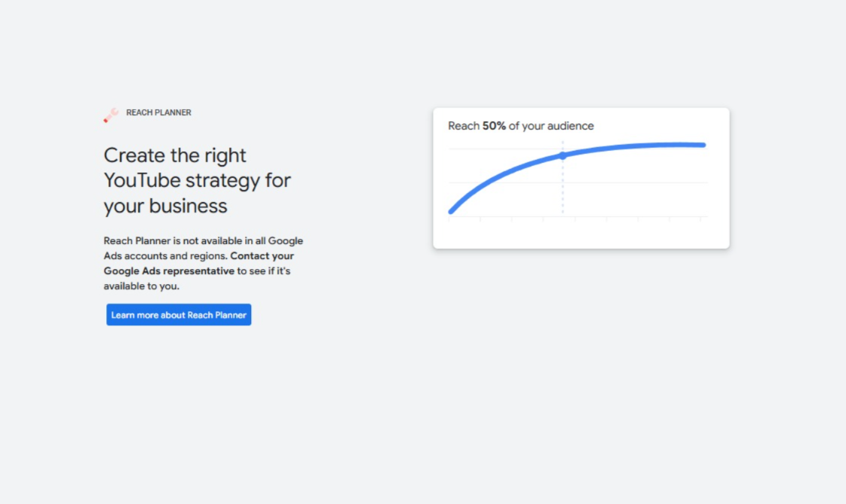Screen dimensions: 846x504
Task: Click 'of your audience' text in the chart card
Action: tap(551, 126)
